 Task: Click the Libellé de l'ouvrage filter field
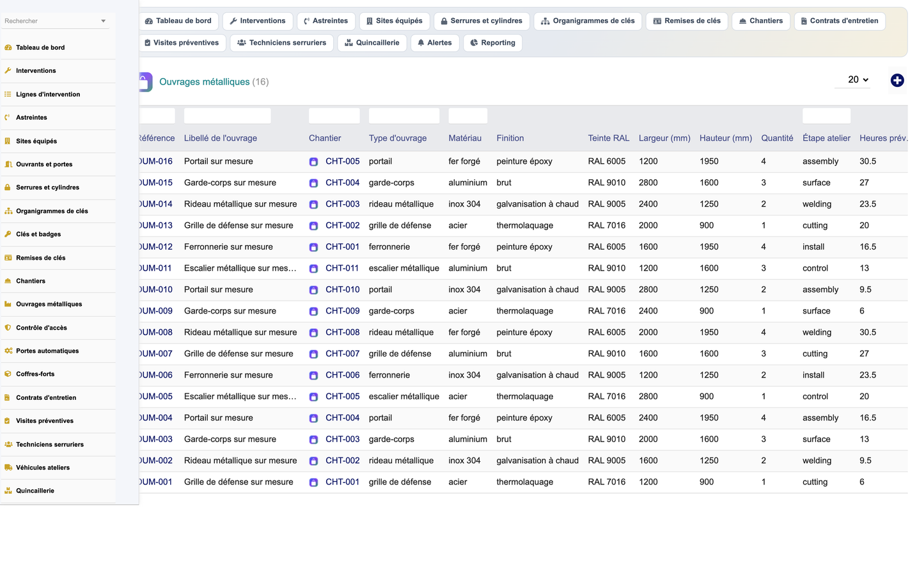[x=228, y=116]
